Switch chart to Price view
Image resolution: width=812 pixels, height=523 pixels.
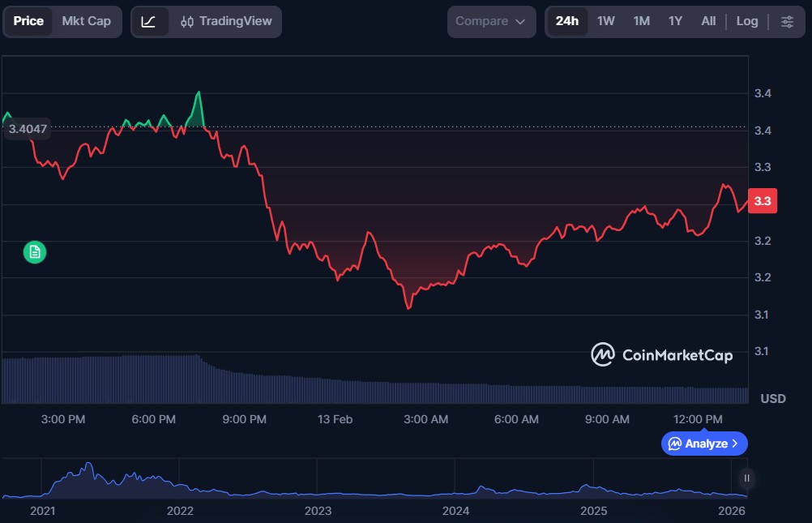[28, 22]
